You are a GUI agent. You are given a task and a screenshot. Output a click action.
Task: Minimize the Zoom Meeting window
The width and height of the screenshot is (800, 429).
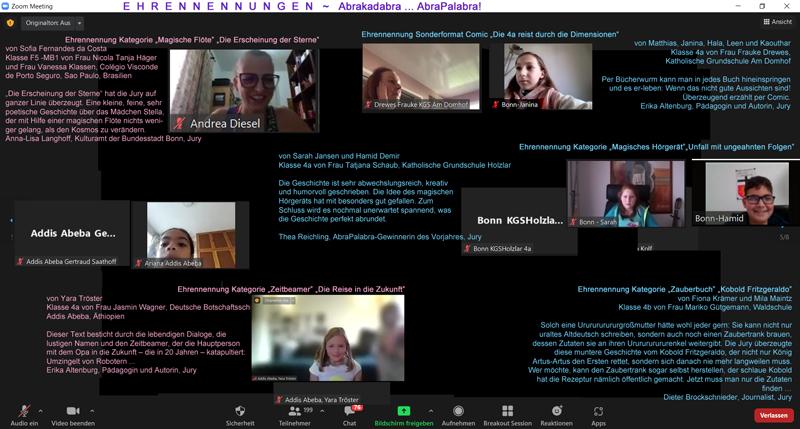738,6
